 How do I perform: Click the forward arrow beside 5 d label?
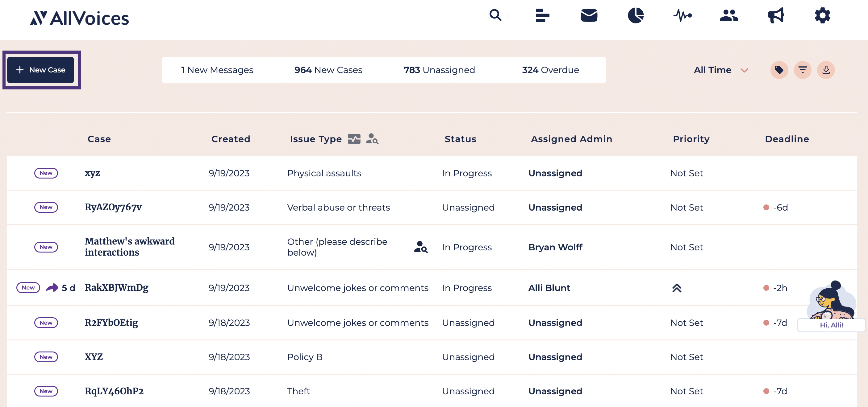coord(52,288)
